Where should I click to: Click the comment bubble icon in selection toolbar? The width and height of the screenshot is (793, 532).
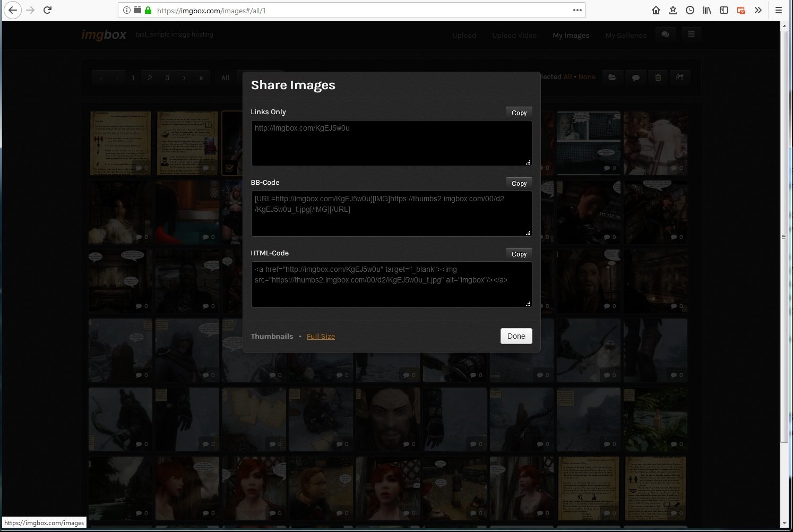[x=635, y=78]
